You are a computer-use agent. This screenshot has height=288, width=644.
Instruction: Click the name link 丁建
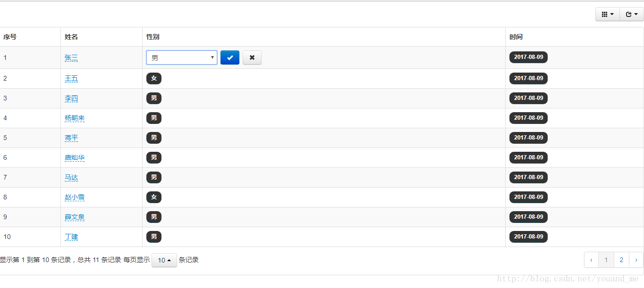point(71,237)
